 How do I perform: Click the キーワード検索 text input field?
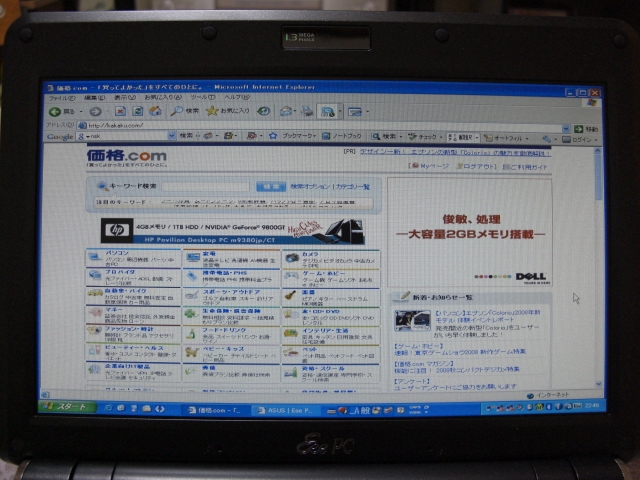(205, 187)
